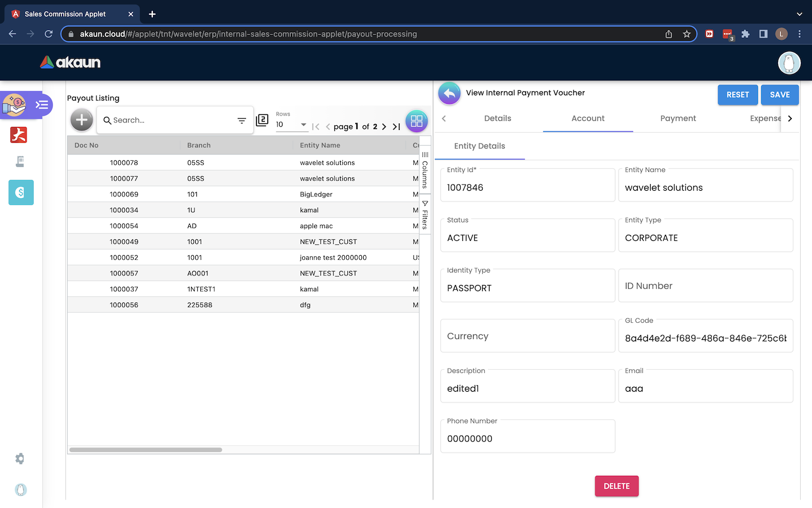Click the SAVE button
Screen dimensions: 812x508
pyautogui.click(x=779, y=95)
